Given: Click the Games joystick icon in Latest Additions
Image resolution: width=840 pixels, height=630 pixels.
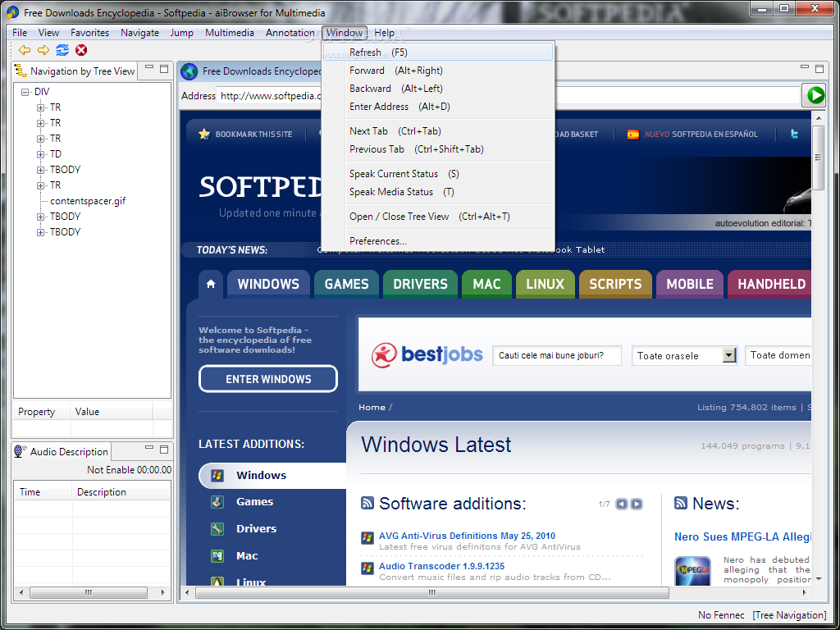Looking at the screenshot, I should 217,502.
